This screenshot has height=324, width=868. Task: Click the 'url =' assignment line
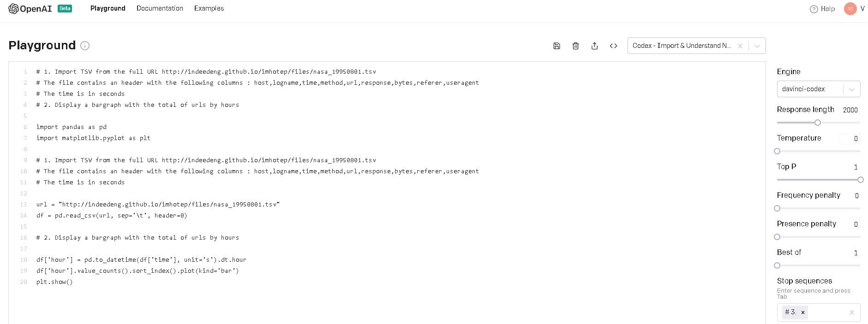[x=158, y=204]
